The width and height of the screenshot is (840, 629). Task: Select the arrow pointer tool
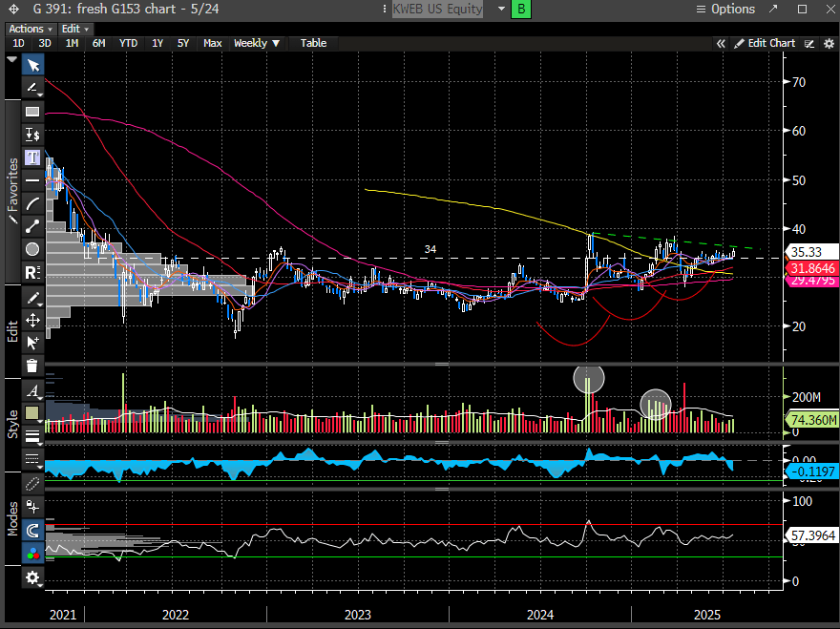point(32,65)
